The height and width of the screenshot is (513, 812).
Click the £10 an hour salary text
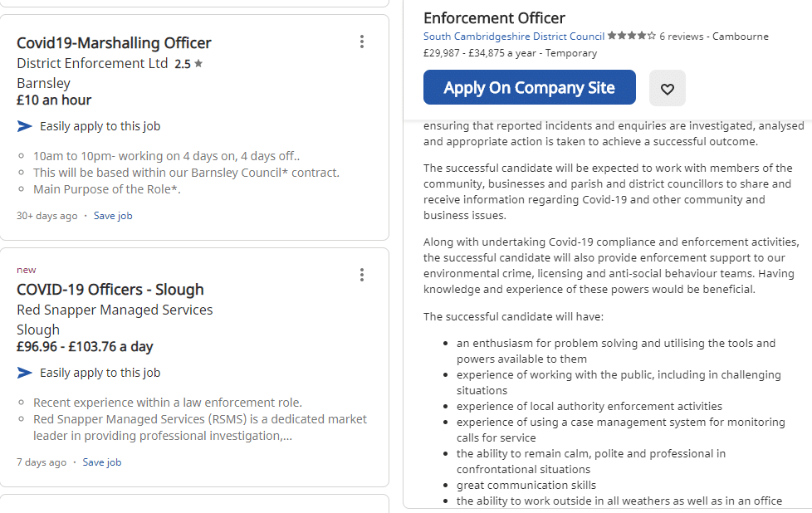click(x=54, y=100)
